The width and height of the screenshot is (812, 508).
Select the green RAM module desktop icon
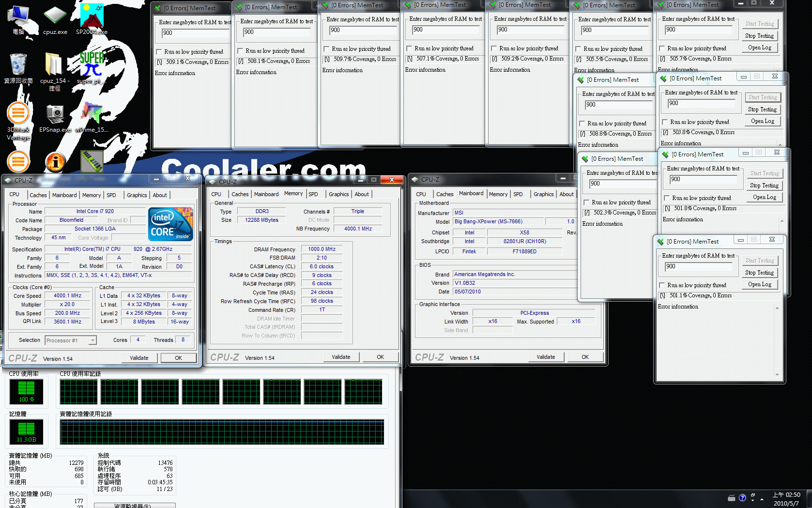click(92, 161)
